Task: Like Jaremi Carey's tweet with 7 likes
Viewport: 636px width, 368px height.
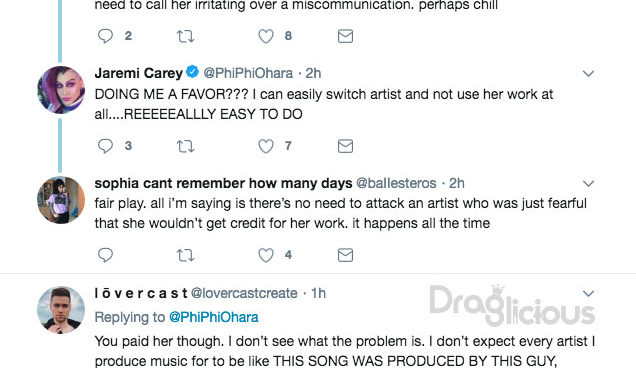Action: (266, 146)
